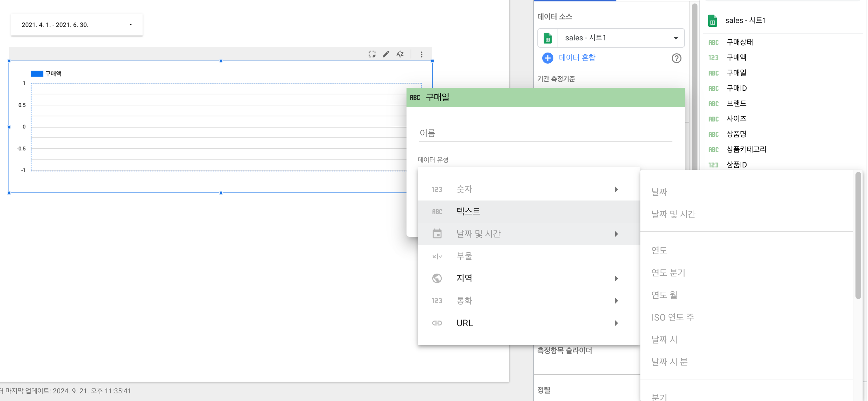The image size is (868, 401).
Task: Click the 구매액 chart legend label
Action: click(x=53, y=74)
